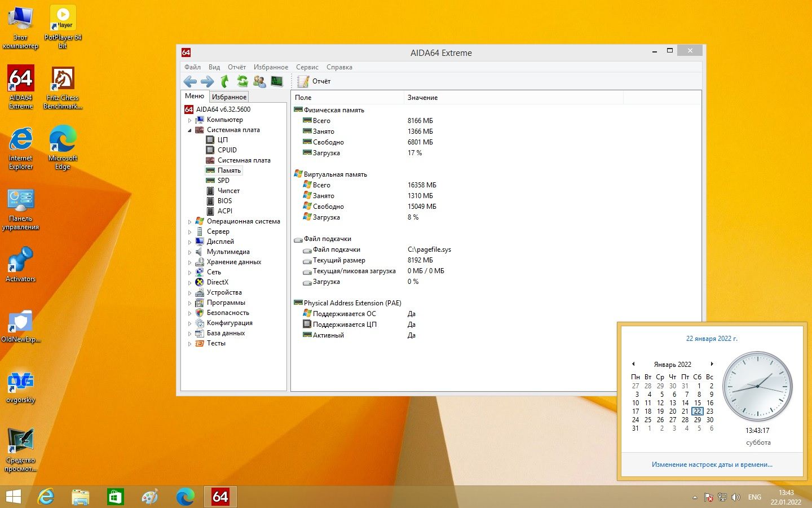Open Fritz Chess Benchmark desktop icon

point(63,87)
